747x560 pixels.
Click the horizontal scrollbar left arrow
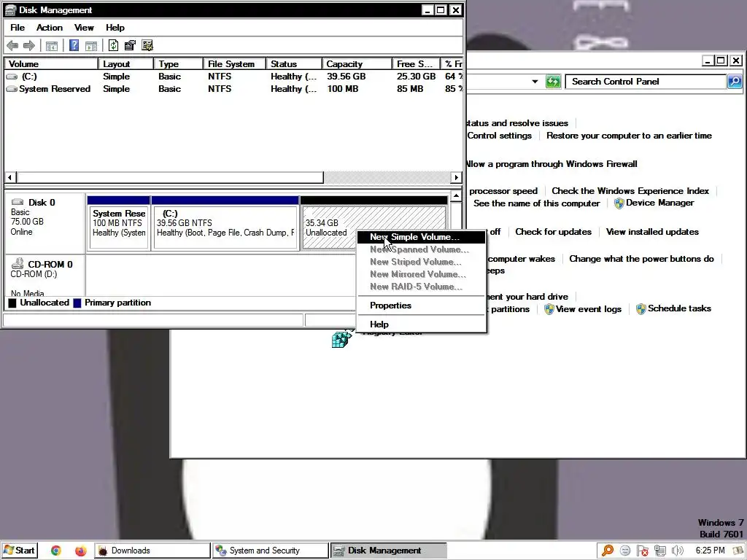pyautogui.click(x=10, y=177)
